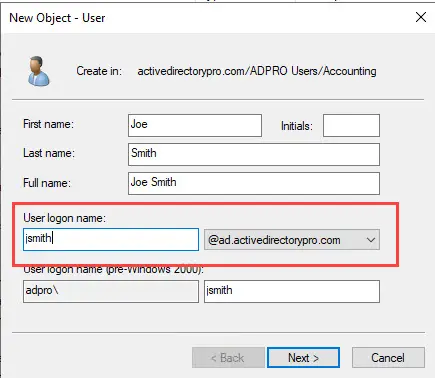This screenshot has height=378, width=435.
Task: Click the Create in path text
Action: pyautogui.click(x=257, y=71)
